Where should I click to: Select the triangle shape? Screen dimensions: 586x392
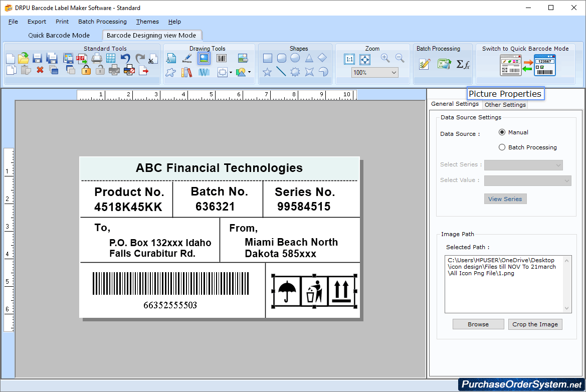[x=309, y=58]
